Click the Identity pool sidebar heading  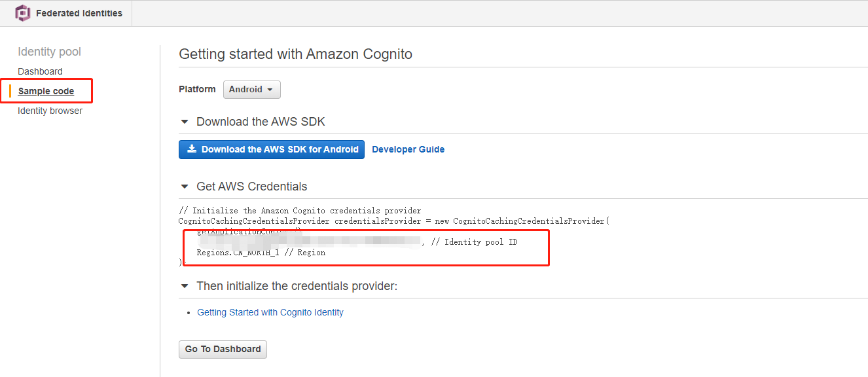(50, 52)
